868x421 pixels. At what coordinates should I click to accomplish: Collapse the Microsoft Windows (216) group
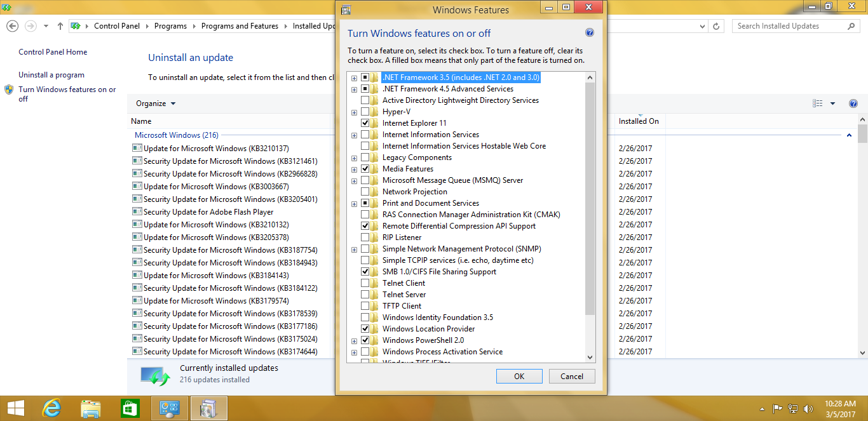[x=850, y=135]
